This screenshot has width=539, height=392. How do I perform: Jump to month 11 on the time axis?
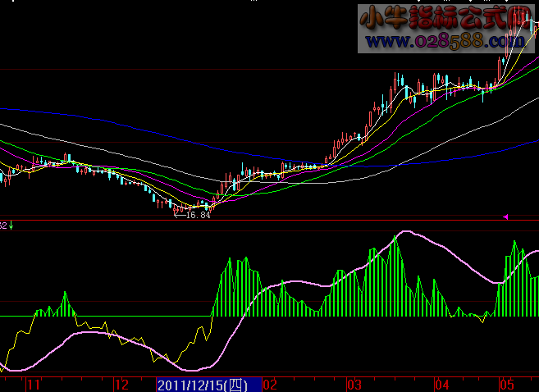point(34,385)
